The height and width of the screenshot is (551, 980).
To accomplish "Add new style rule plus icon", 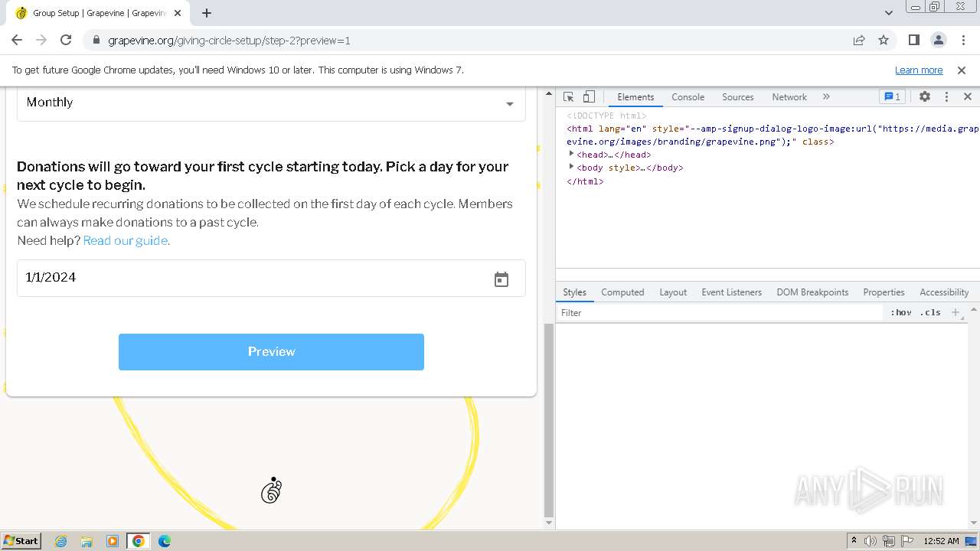I will tap(955, 312).
